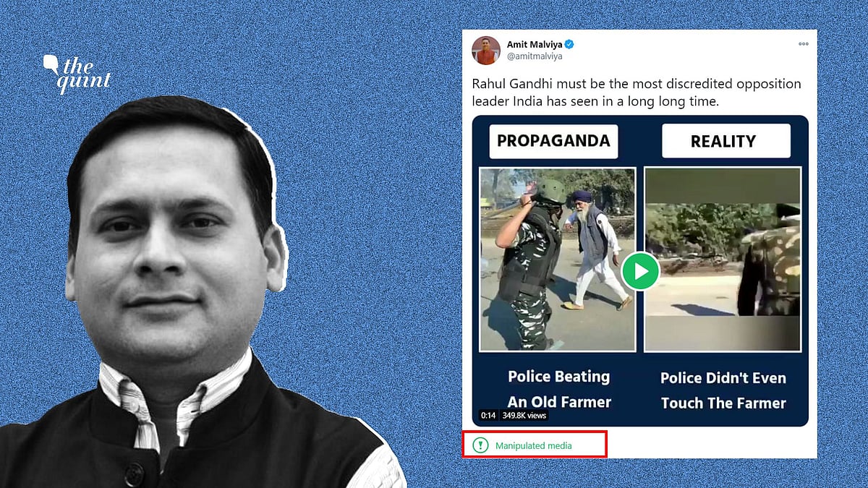Click the speech bubble in Quint logo
Image resolution: width=868 pixels, height=488 pixels.
tap(51, 64)
